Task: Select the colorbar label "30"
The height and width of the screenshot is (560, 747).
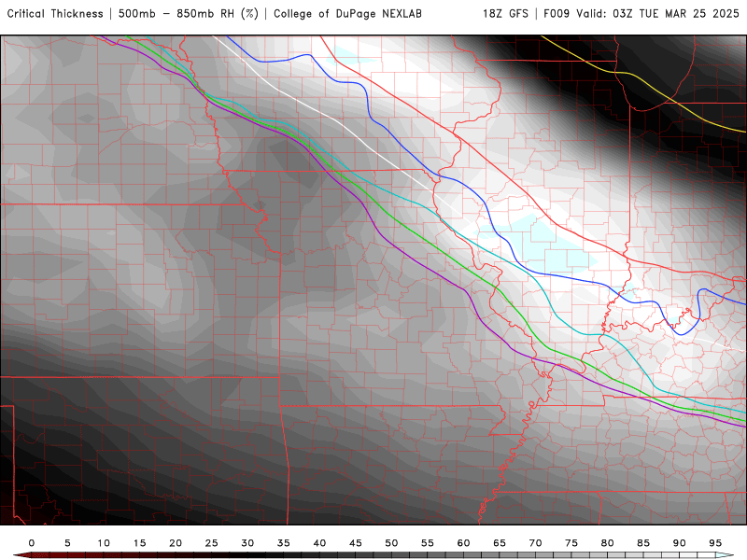Action: coord(247,543)
